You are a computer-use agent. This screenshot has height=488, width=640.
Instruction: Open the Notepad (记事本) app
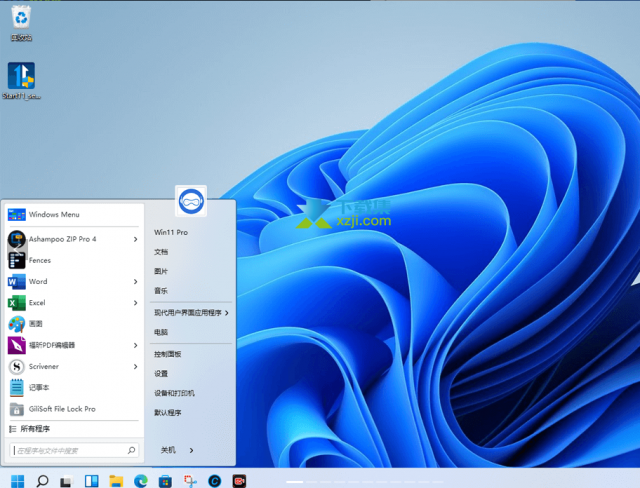pyautogui.click(x=74, y=388)
